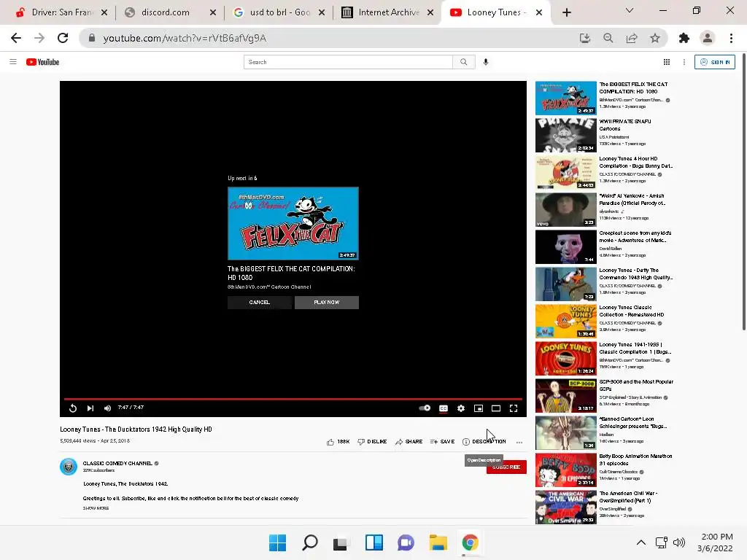Click the Dislike button
Screen dimensions: 747x560
(x=372, y=442)
